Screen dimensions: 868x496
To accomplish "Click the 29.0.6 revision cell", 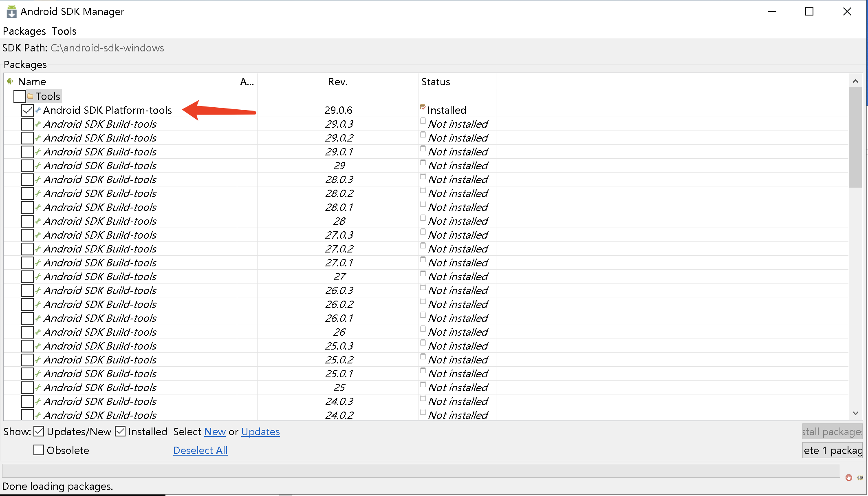I will point(338,110).
